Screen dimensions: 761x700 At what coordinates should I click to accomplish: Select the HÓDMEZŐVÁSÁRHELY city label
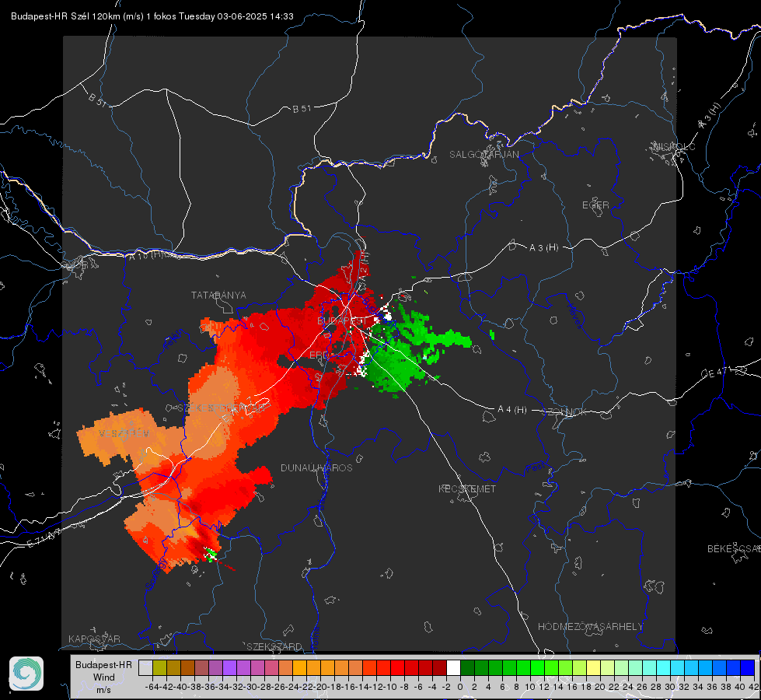[590, 627]
